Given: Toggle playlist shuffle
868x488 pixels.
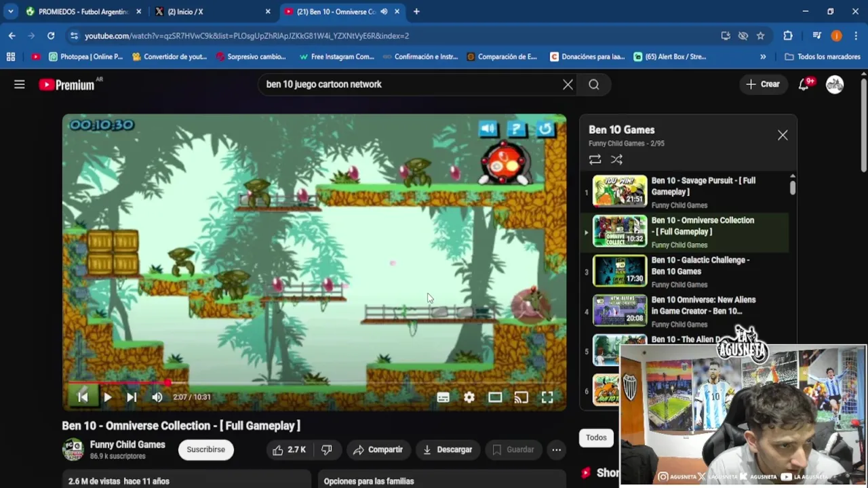Looking at the screenshot, I should click(616, 159).
